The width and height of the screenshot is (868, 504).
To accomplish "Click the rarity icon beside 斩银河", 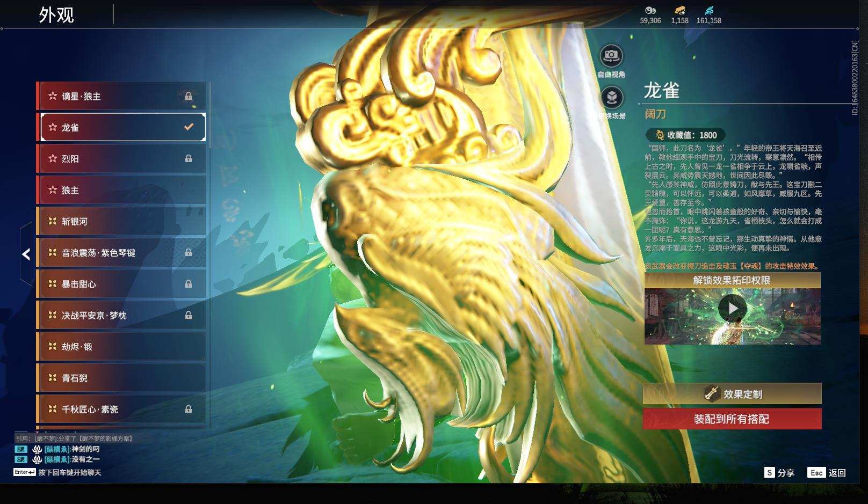I will pos(53,221).
